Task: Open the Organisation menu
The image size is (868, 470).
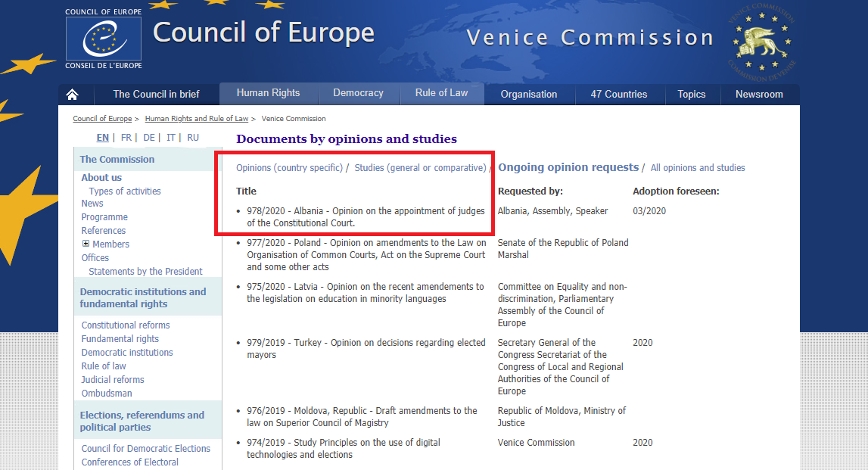Action: tap(529, 94)
